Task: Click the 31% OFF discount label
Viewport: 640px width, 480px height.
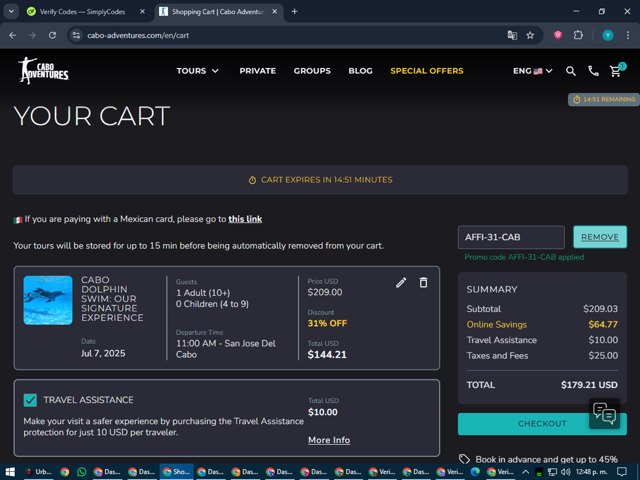Action: [x=327, y=323]
